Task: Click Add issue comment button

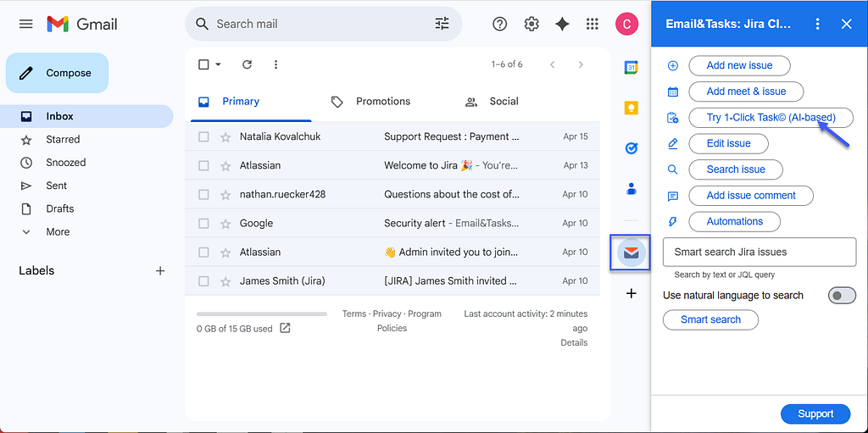Action: pos(751,196)
